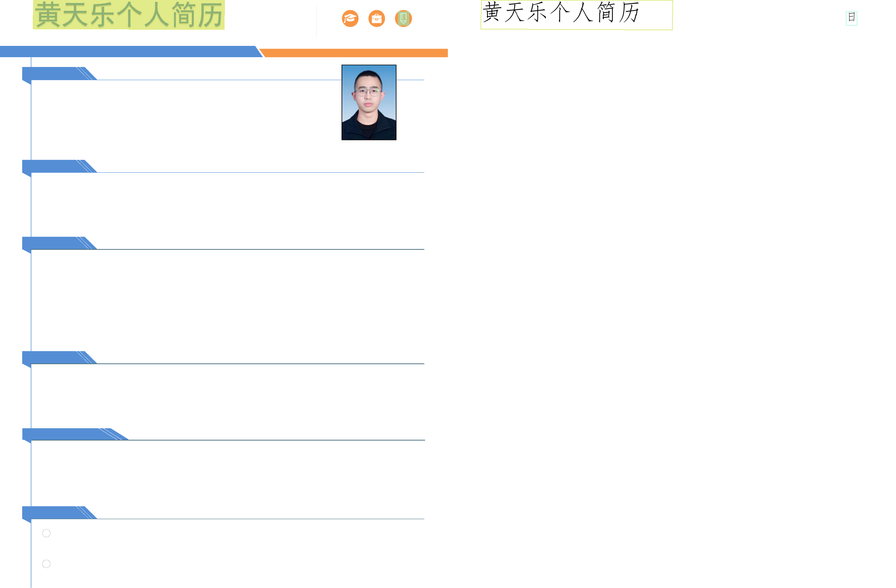The image size is (896, 588).
Task: Select the blue banner above the circle bullets
Action: 53,512
